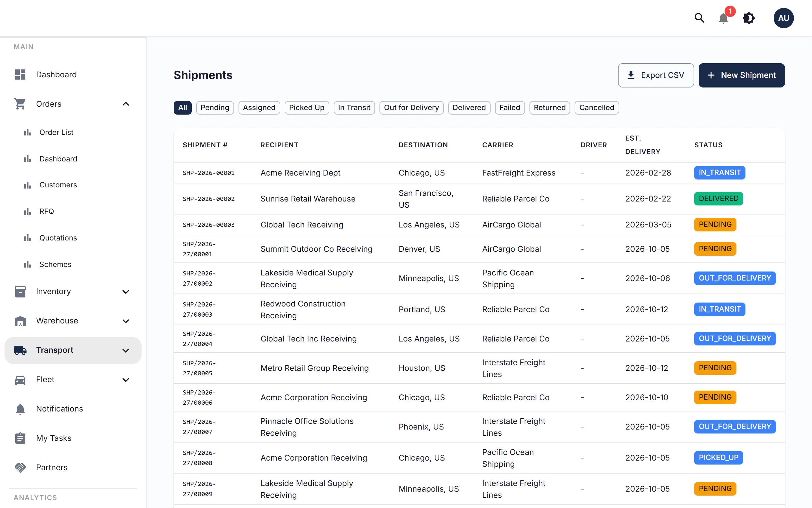The height and width of the screenshot is (508, 812).
Task: Toggle the dark/light theme icon
Action: (749, 18)
